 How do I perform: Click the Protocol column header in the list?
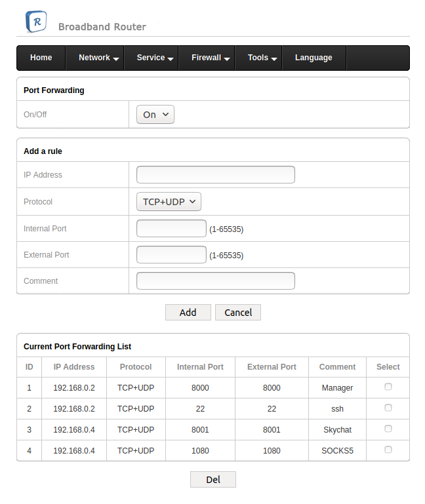coord(136,367)
